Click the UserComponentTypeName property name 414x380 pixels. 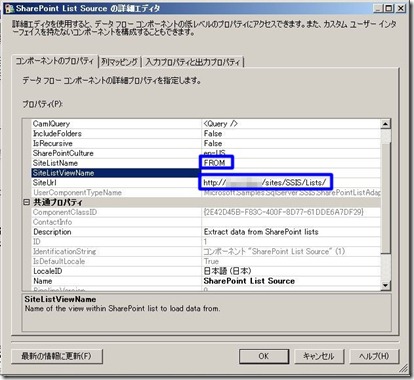[77, 193]
